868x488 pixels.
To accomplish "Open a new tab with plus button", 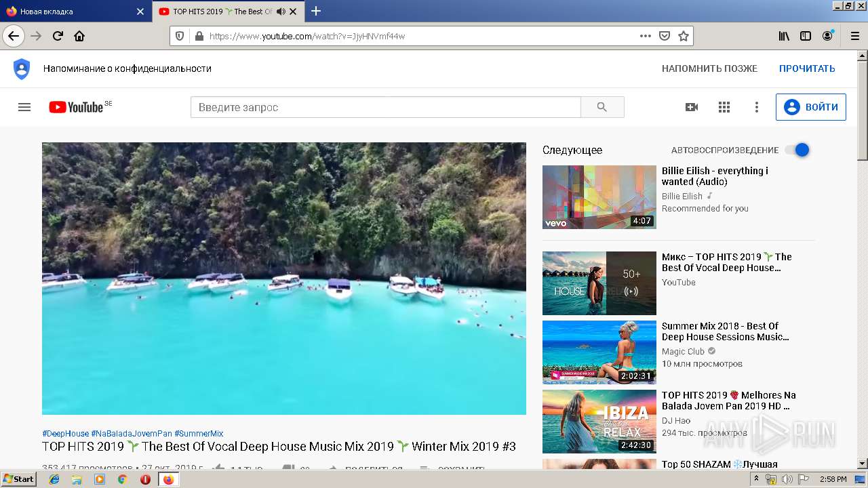I will click(x=316, y=11).
